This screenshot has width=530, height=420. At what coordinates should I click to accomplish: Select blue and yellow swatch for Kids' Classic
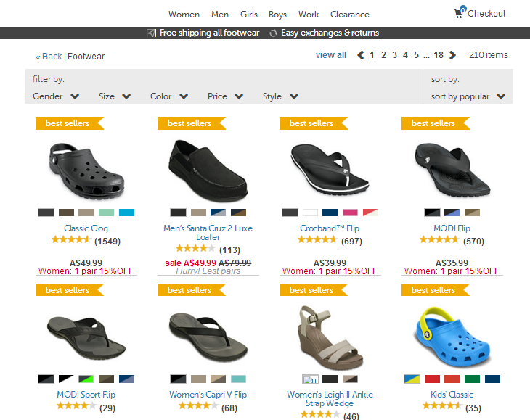pos(412,379)
